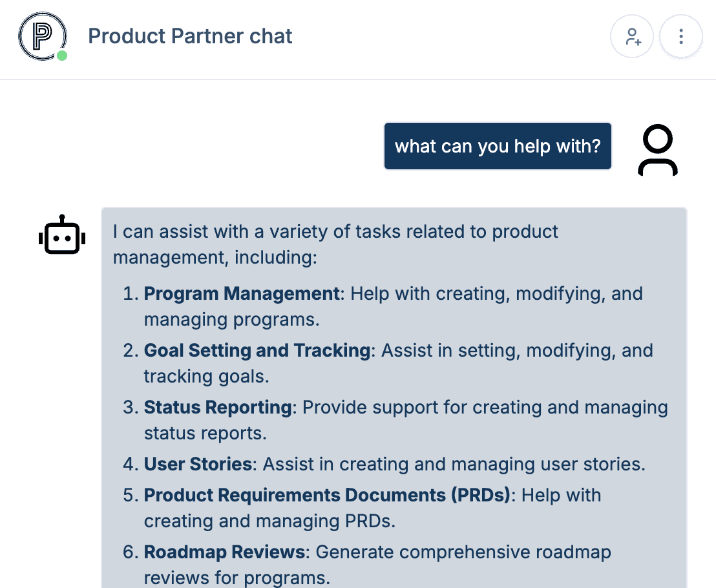
Task: Click the Product Partner logo avatar
Action: point(43,36)
